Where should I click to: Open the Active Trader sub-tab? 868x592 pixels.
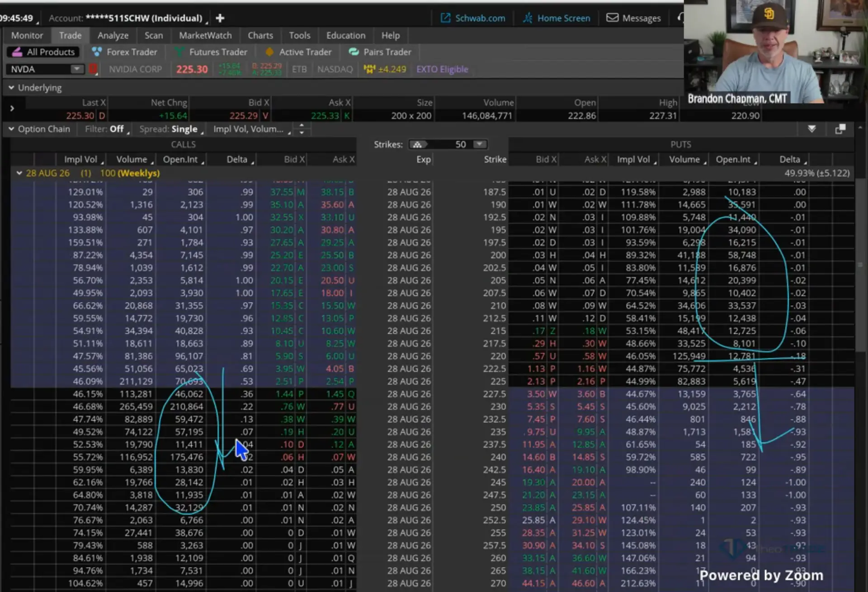coord(298,52)
